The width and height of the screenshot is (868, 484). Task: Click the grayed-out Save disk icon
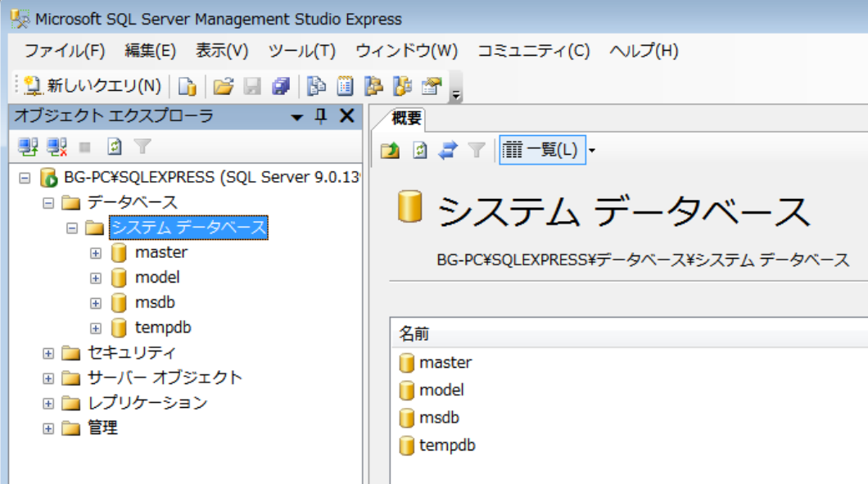point(252,86)
